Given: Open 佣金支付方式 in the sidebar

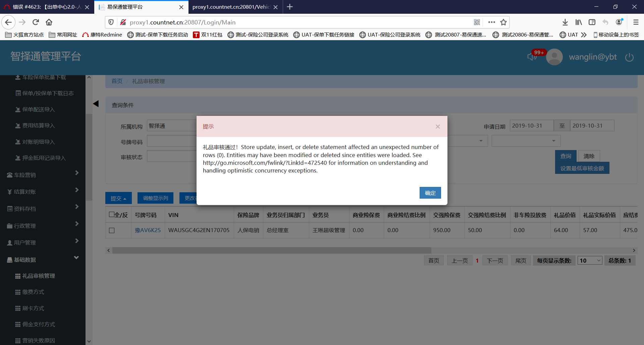Looking at the screenshot, I should pyautogui.click(x=39, y=325).
